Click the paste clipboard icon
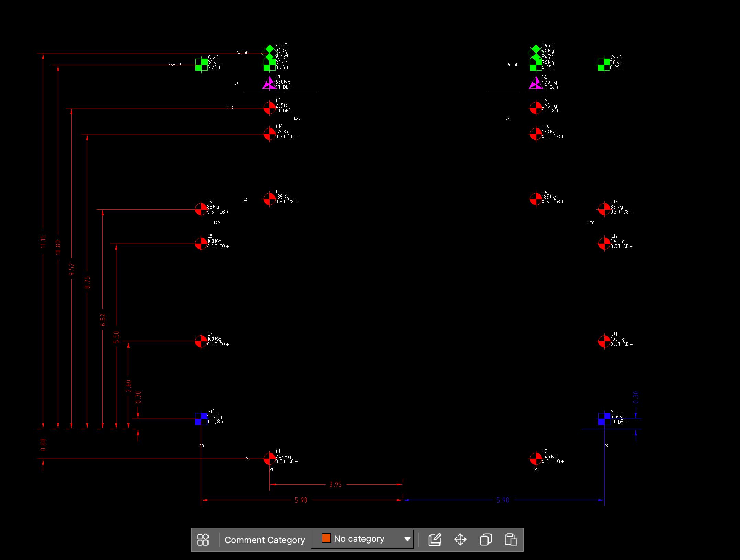Image resolution: width=740 pixels, height=560 pixels. click(511, 539)
